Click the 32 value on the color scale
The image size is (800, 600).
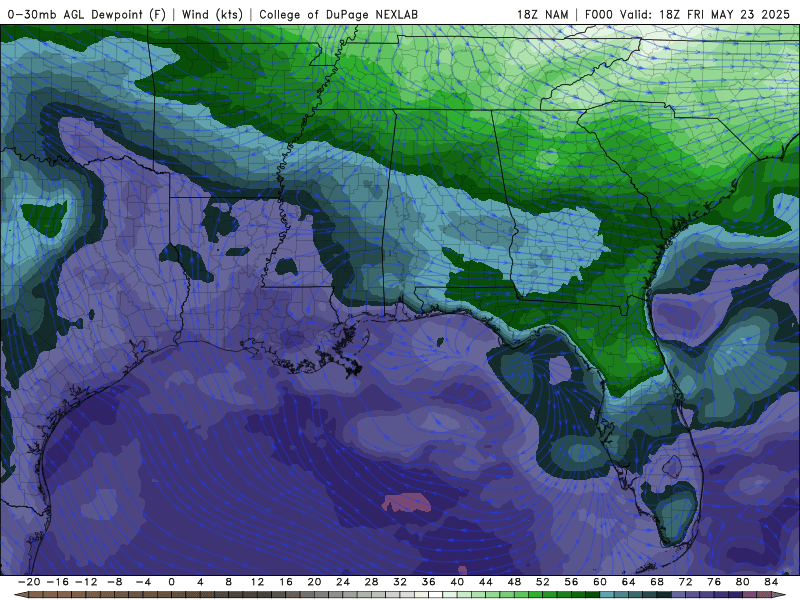point(401,582)
